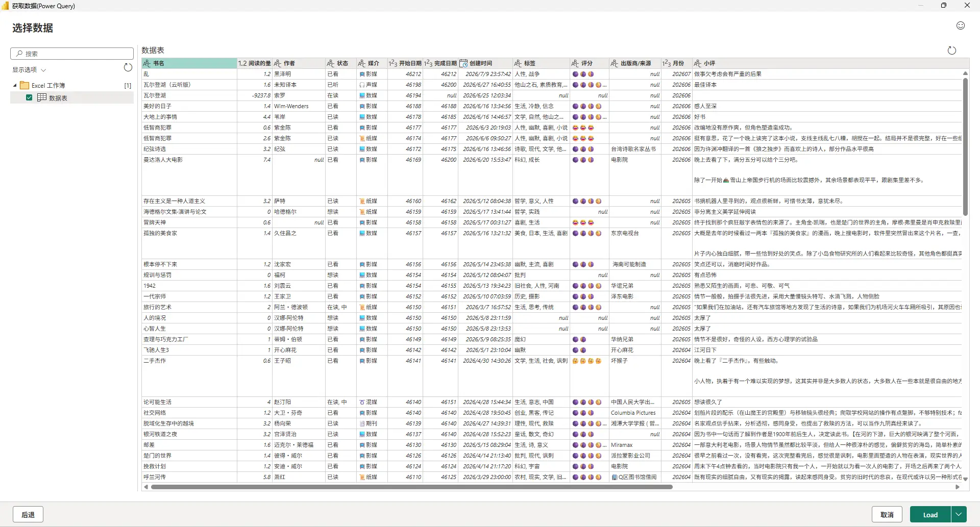Click the book title '飞驰人生3'
980x527 pixels.
pyautogui.click(x=156, y=350)
